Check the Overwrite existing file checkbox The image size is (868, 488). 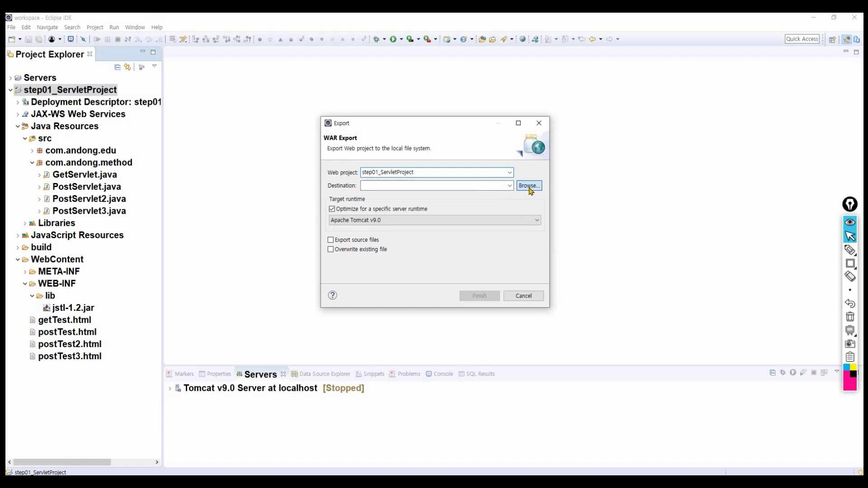pyautogui.click(x=330, y=249)
